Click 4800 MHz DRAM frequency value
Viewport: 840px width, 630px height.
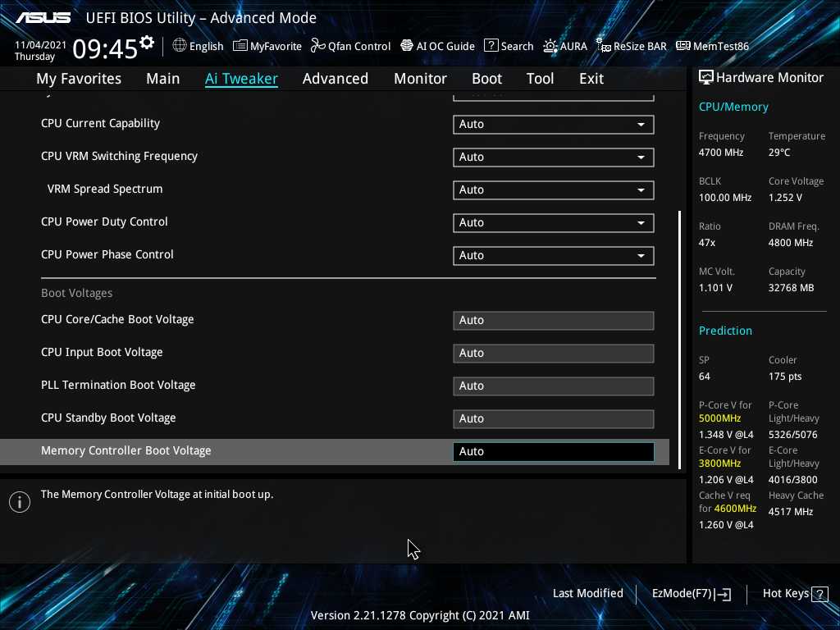(x=791, y=243)
